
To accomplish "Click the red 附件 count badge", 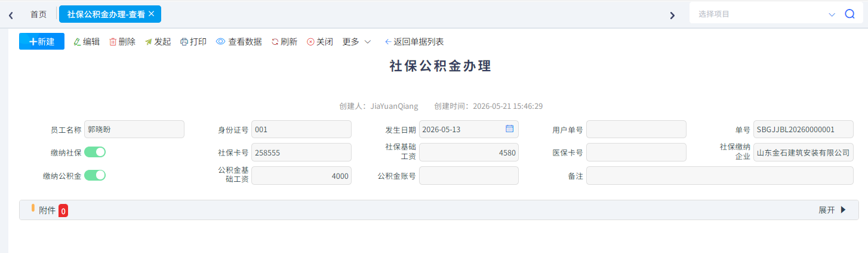I will pyautogui.click(x=63, y=211).
